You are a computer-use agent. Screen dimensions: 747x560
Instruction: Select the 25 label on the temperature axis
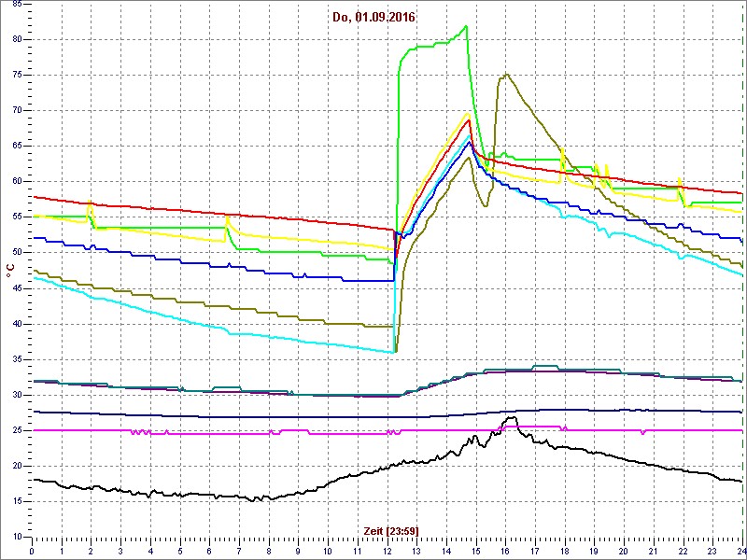click(17, 430)
